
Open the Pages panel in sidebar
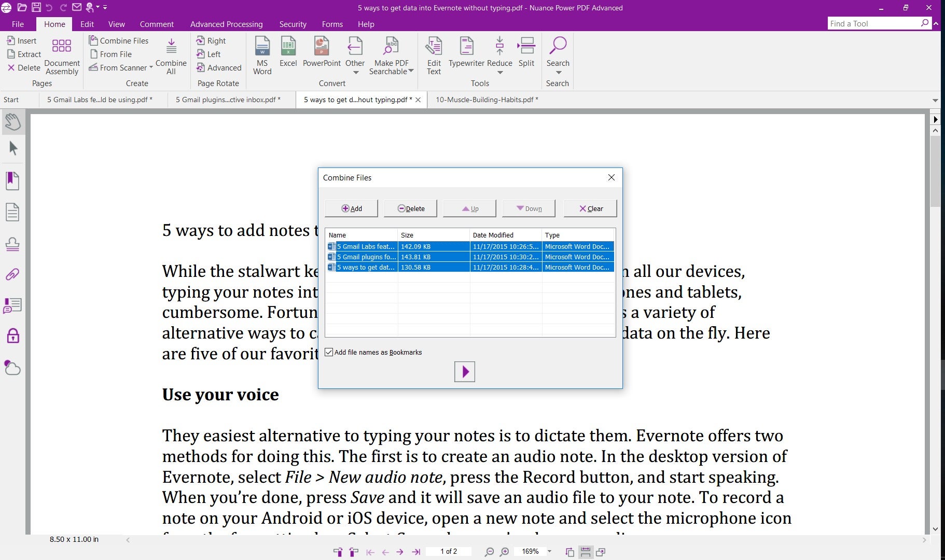[12, 212]
